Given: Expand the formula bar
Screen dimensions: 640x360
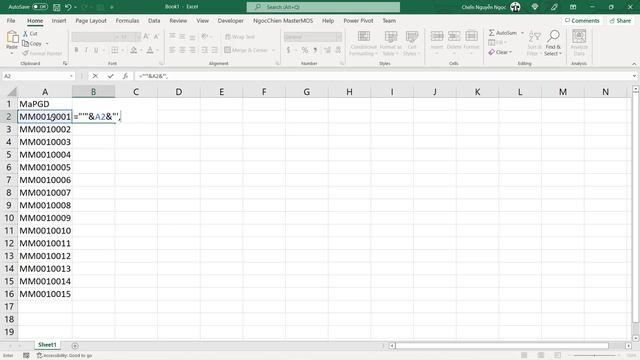Looking at the screenshot, I should [x=634, y=76].
